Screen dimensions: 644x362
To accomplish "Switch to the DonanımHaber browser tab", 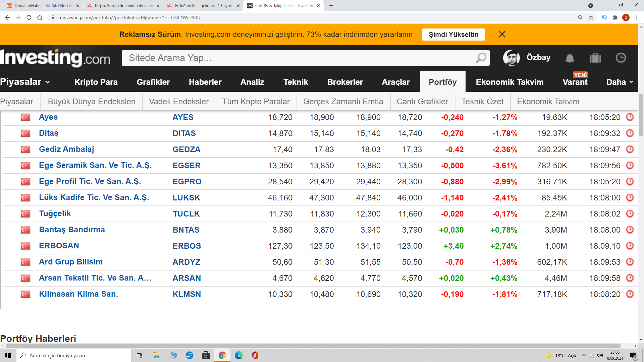I will (x=44, y=6).
